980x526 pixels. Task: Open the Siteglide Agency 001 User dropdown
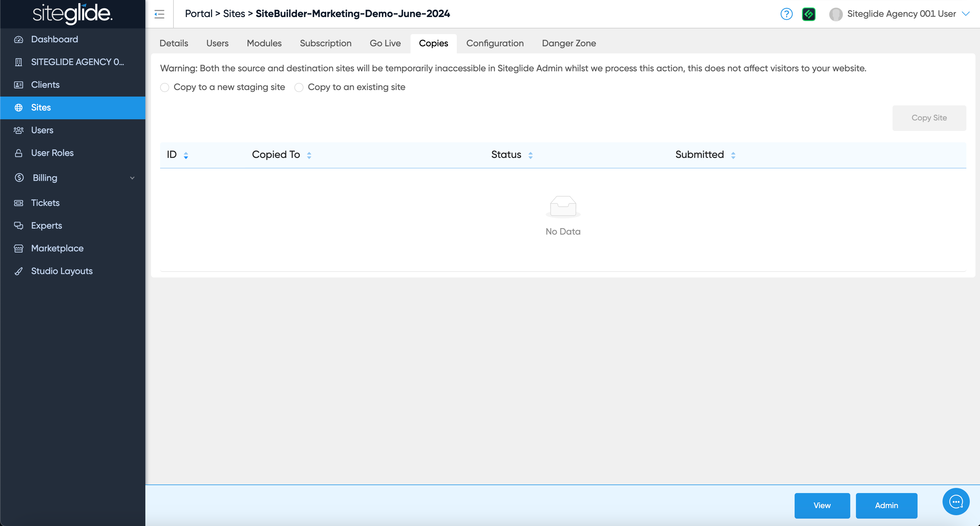[x=965, y=14]
